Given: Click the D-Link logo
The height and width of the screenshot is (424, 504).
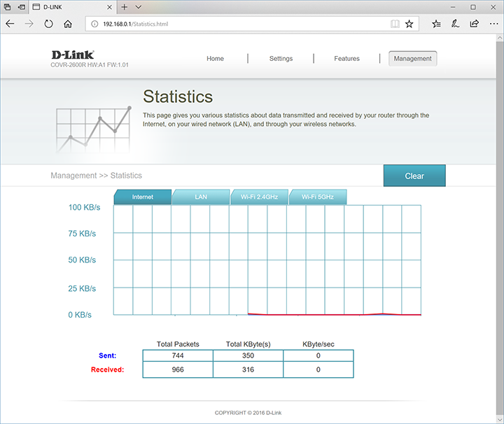Looking at the screenshot, I should coord(73,55).
